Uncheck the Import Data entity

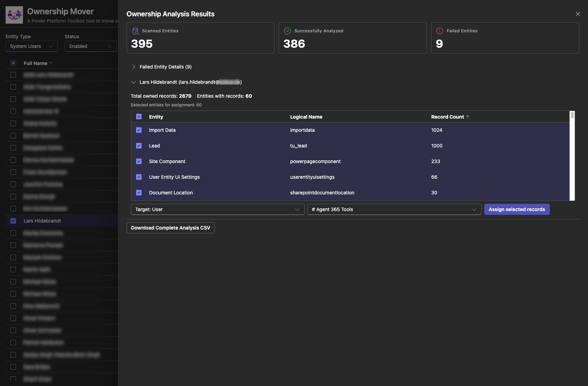(139, 130)
